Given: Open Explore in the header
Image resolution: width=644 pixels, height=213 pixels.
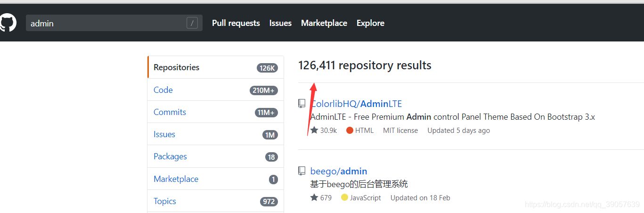Looking at the screenshot, I should (370, 23).
